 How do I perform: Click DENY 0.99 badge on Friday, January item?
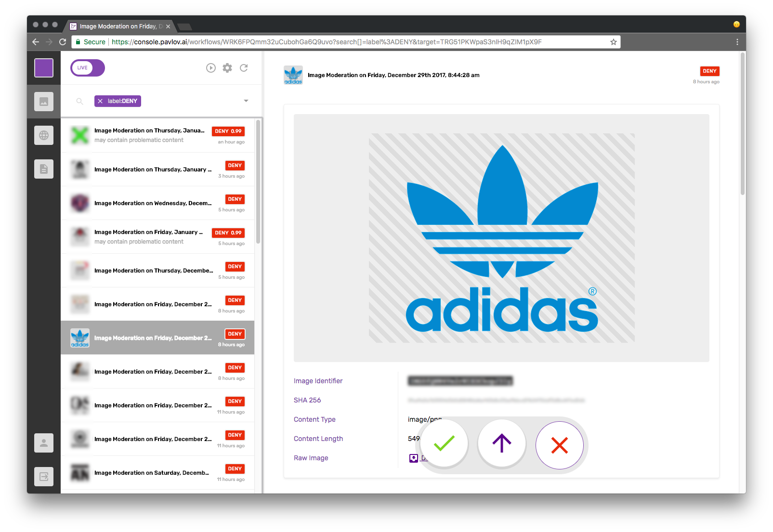[x=228, y=233]
